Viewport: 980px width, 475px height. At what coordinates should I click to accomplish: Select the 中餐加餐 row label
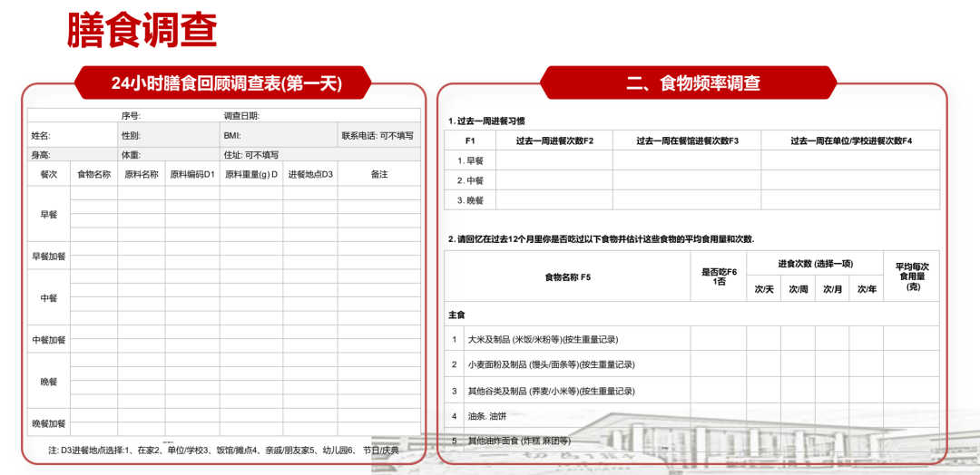(49, 340)
